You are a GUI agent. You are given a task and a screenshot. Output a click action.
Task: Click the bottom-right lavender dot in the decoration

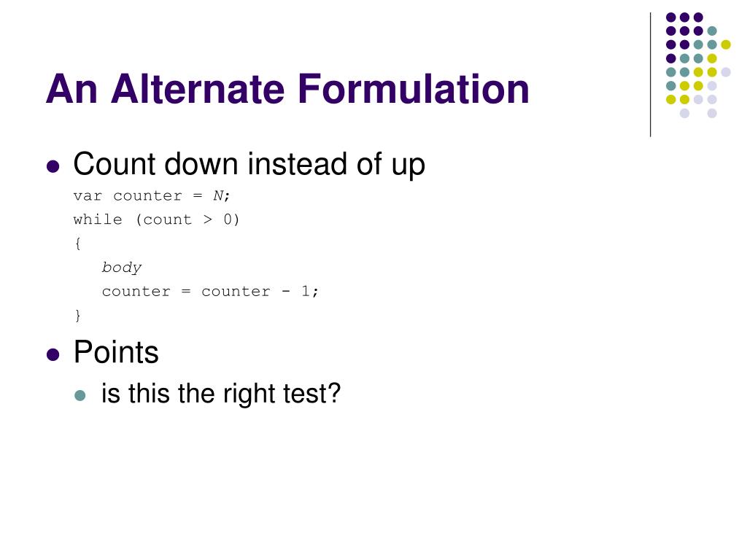pos(712,113)
